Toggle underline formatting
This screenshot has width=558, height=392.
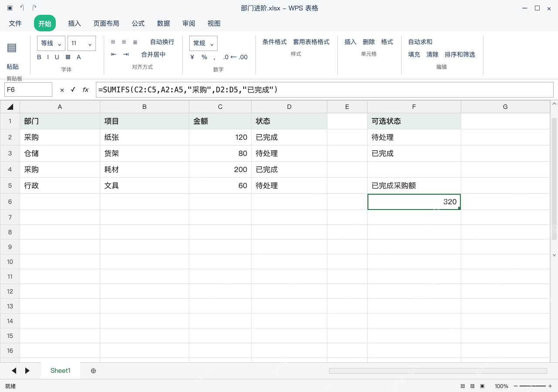point(57,57)
